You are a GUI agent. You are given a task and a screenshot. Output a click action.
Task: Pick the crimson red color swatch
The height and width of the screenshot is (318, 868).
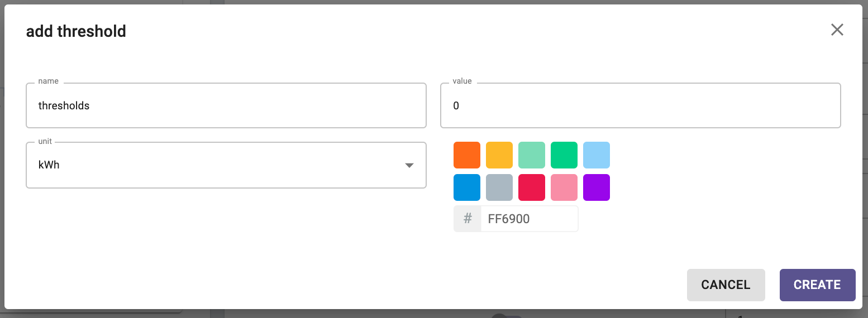(532, 187)
